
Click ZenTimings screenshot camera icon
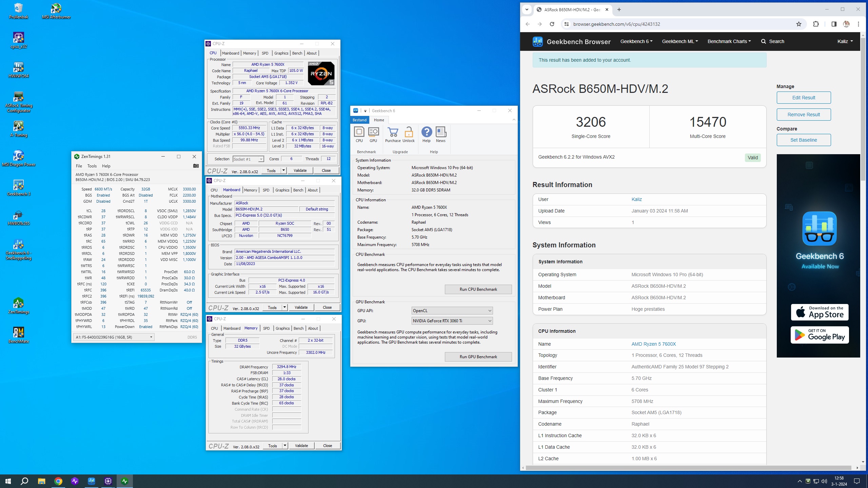196,166
